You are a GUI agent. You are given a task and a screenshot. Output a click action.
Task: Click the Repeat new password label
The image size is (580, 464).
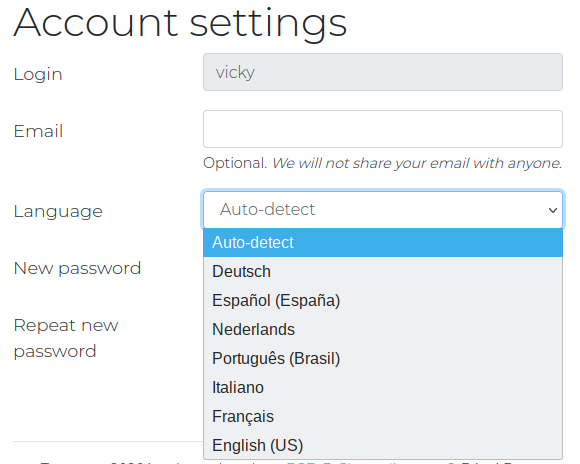tap(66, 338)
